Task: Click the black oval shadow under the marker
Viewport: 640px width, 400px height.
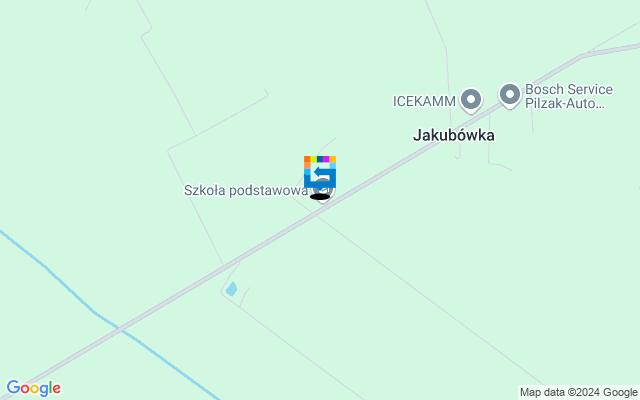Action: tap(320, 197)
